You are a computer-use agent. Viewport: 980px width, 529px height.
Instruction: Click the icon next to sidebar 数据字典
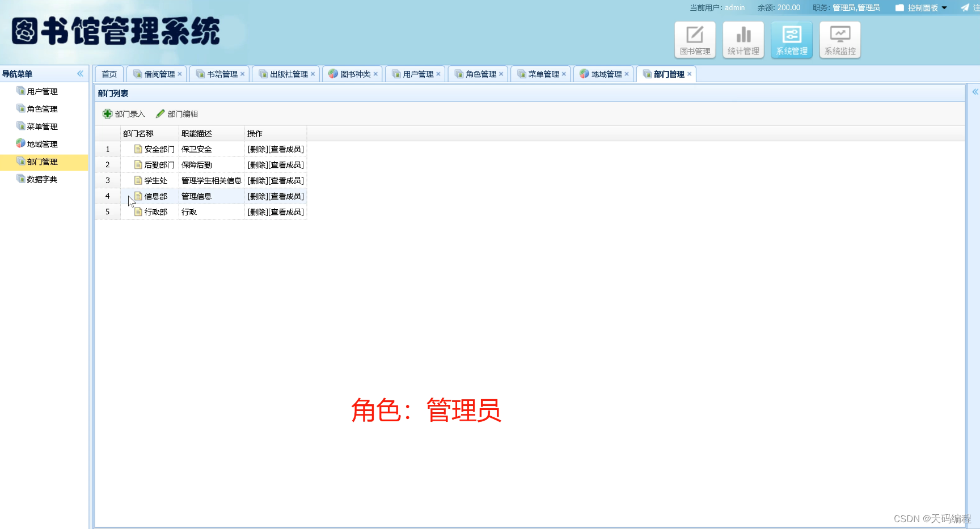point(21,179)
